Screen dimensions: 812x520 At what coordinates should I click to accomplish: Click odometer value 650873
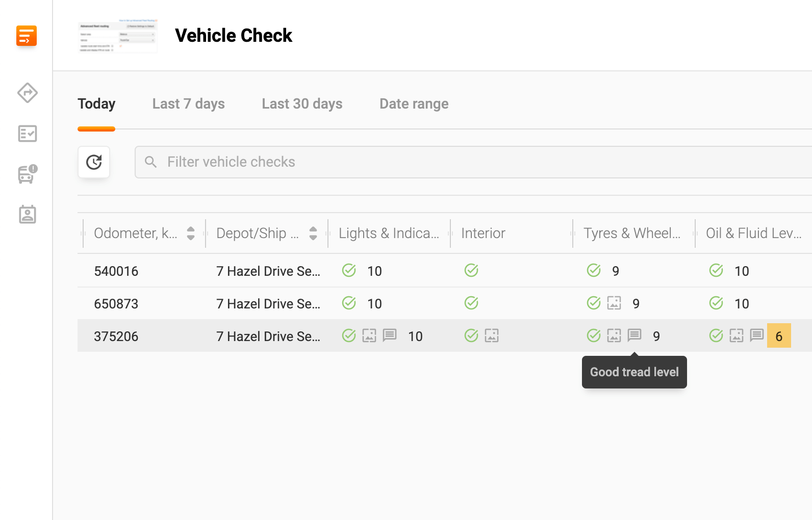116,304
